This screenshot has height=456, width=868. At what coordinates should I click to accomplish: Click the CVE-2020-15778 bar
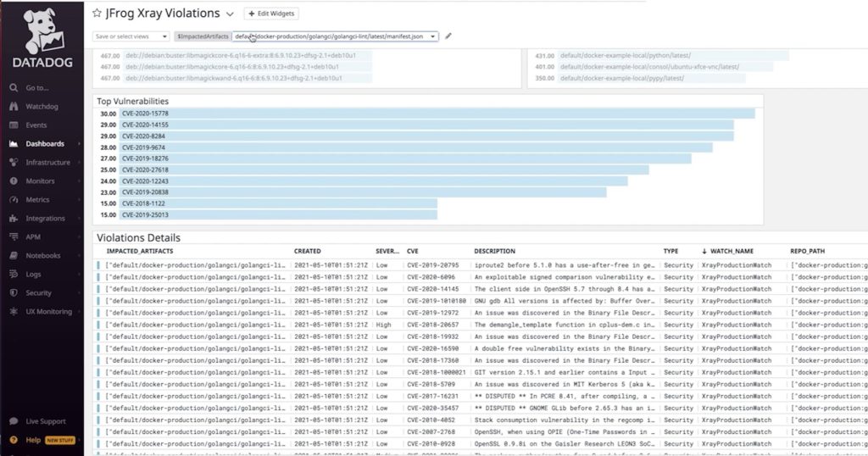437,114
